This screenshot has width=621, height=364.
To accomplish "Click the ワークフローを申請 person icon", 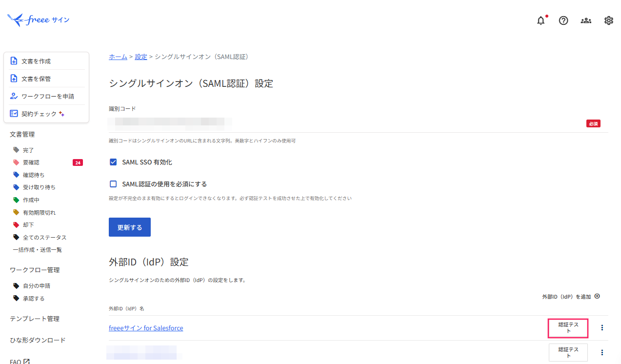I will (x=14, y=96).
